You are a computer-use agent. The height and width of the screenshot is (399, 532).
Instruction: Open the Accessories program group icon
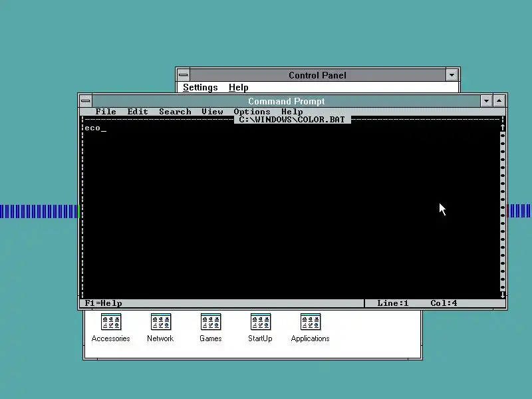pyautogui.click(x=111, y=322)
